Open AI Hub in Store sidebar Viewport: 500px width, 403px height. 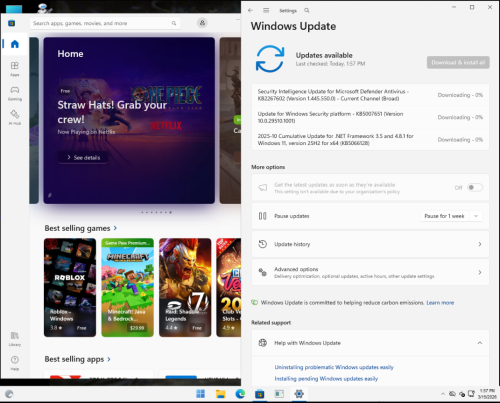(15, 117)
